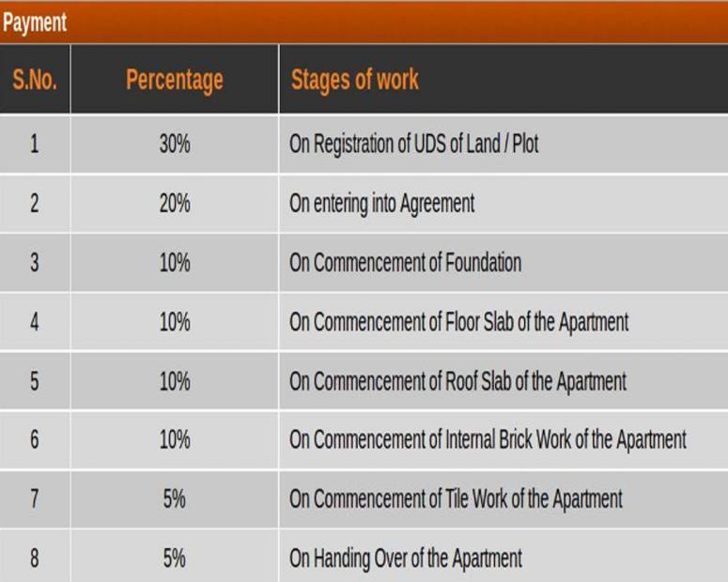This screenshot has height=582, width=728.
Task: Click serial number 4 cell
Action: [35, 322]
